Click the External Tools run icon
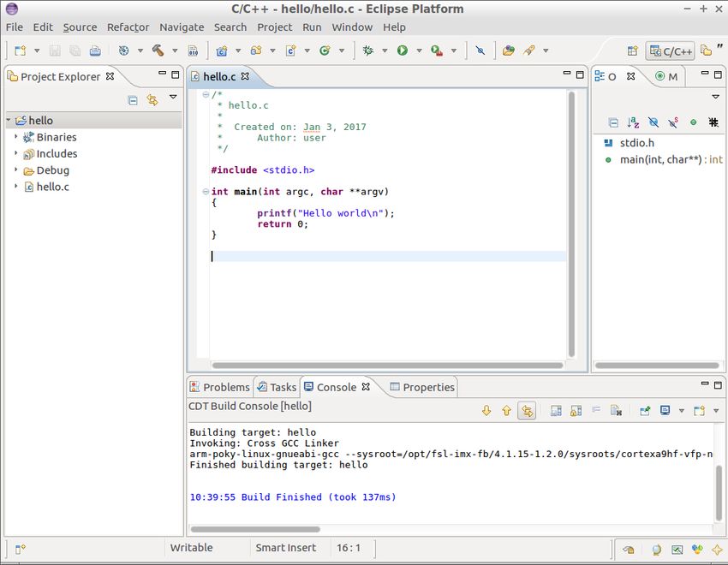Image resolution: width=728 pixels, height=565 pixels. [437, 51]
